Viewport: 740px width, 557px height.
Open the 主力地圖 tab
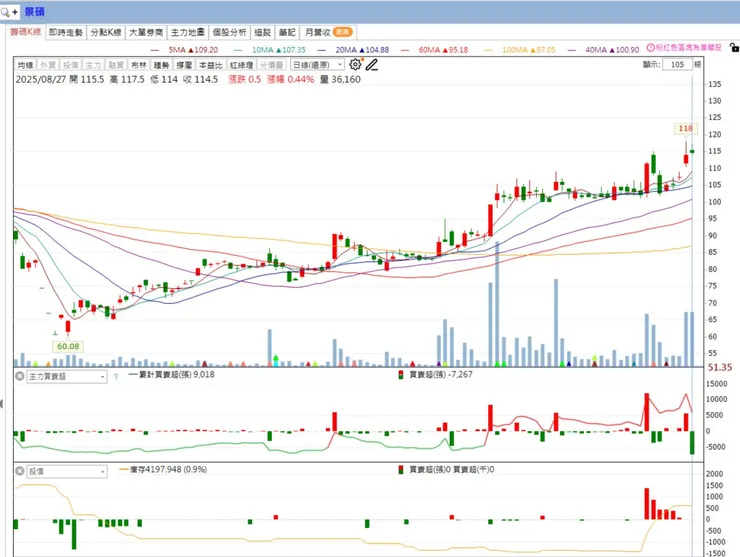[187, 32]
